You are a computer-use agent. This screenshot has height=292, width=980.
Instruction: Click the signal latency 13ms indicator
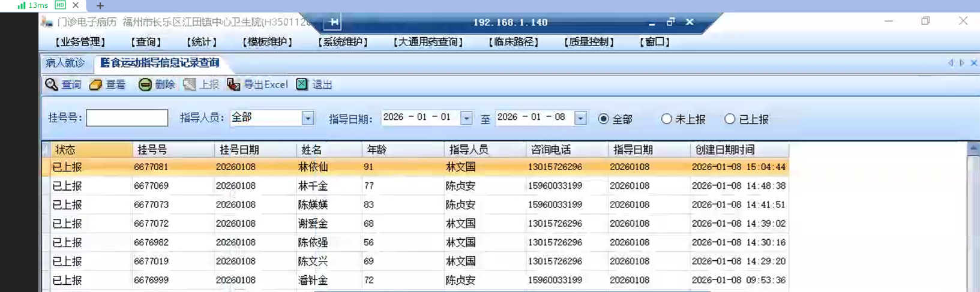32,5
